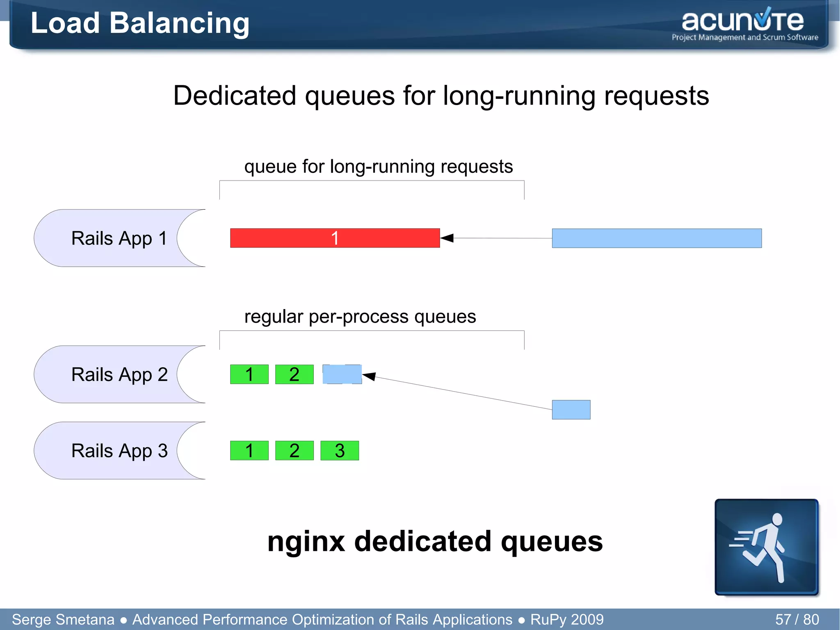Click the Serge Smetana footer text
Image resolution: width=840 pixels, height=630 pixels.
click(x=63, y=619)
